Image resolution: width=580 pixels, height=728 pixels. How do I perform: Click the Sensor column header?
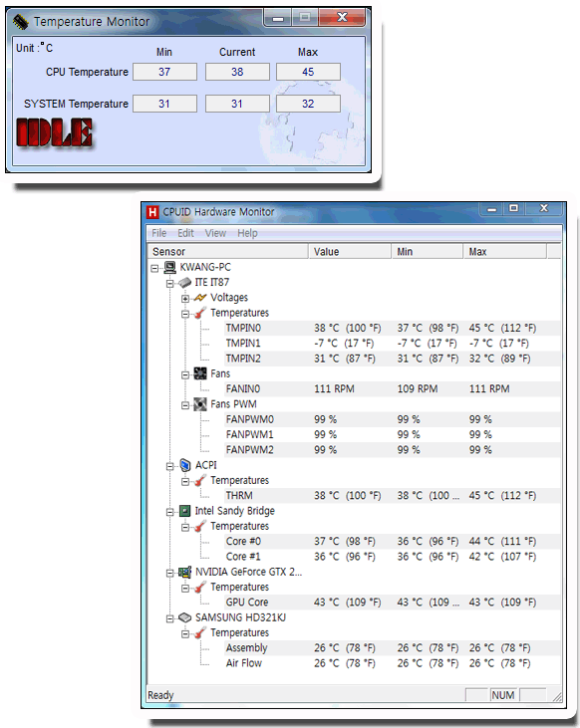coord(228,251)
